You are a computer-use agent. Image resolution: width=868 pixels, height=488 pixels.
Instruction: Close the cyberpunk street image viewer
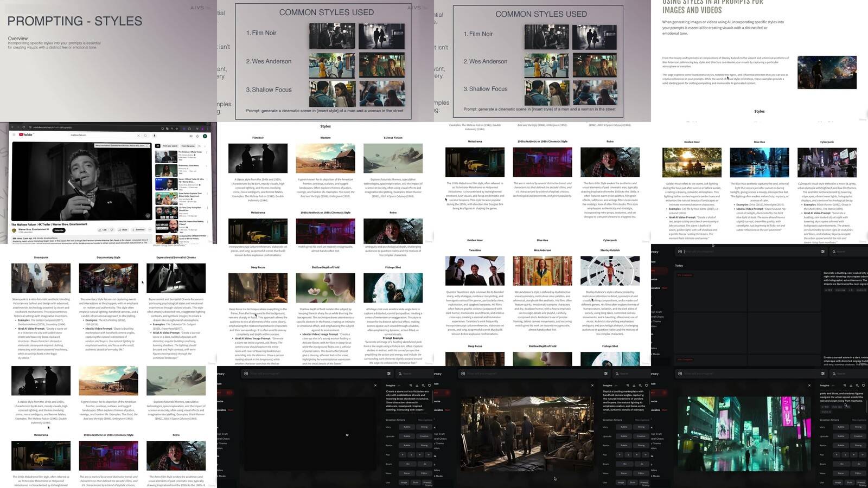point(809,386)
